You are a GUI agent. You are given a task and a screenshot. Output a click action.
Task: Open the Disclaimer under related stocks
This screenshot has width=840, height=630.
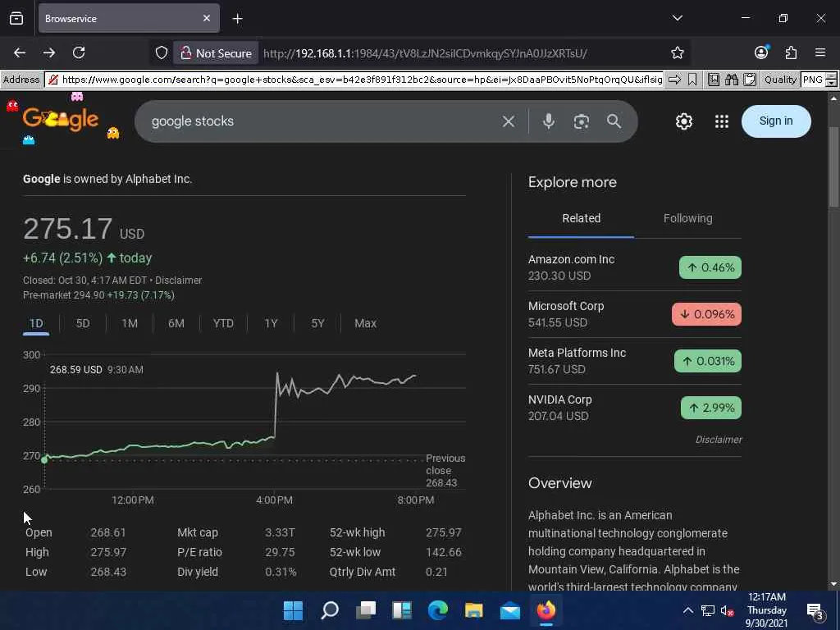(x=719, y=440)
